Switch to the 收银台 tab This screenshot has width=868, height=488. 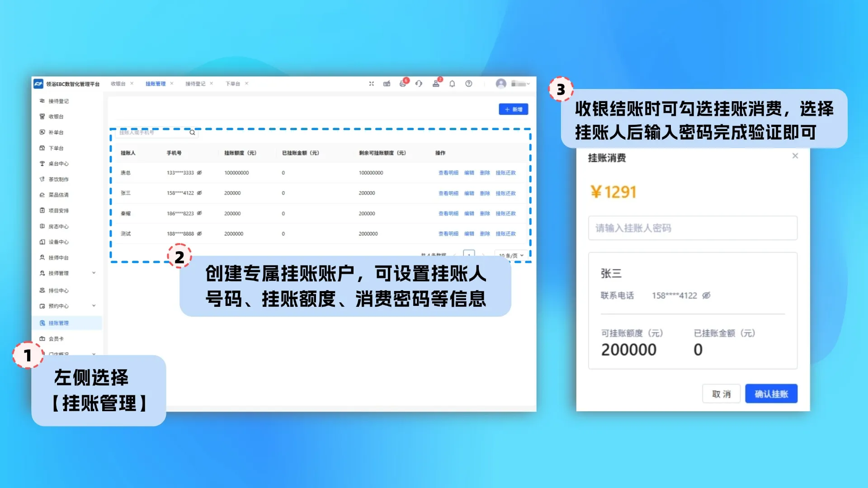point(118,84)
